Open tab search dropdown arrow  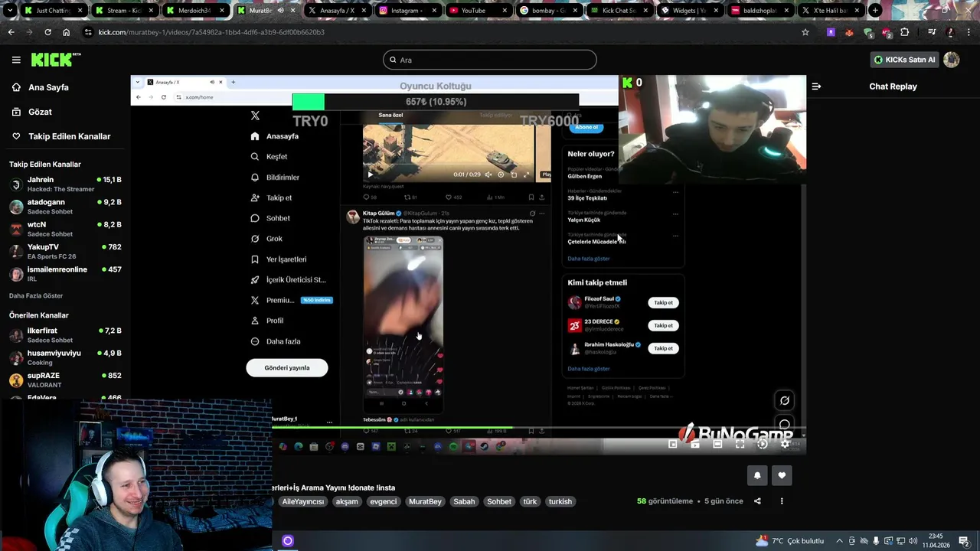(x=10, y=11)
